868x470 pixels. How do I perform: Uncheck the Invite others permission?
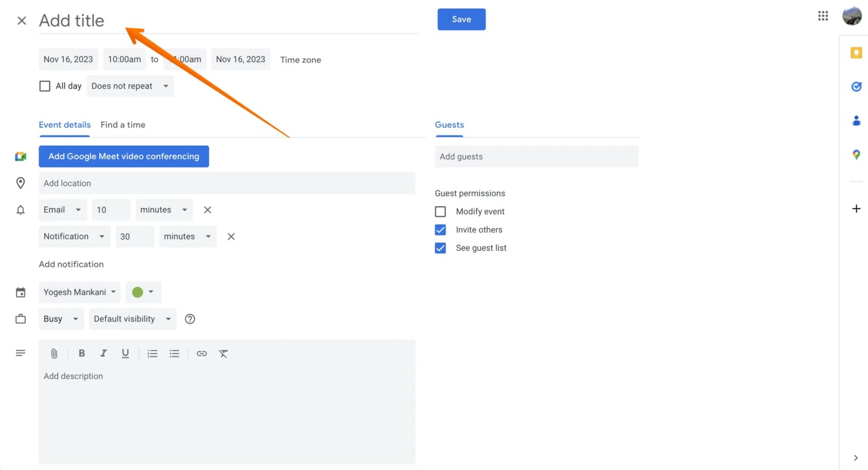tap(440, 230)
